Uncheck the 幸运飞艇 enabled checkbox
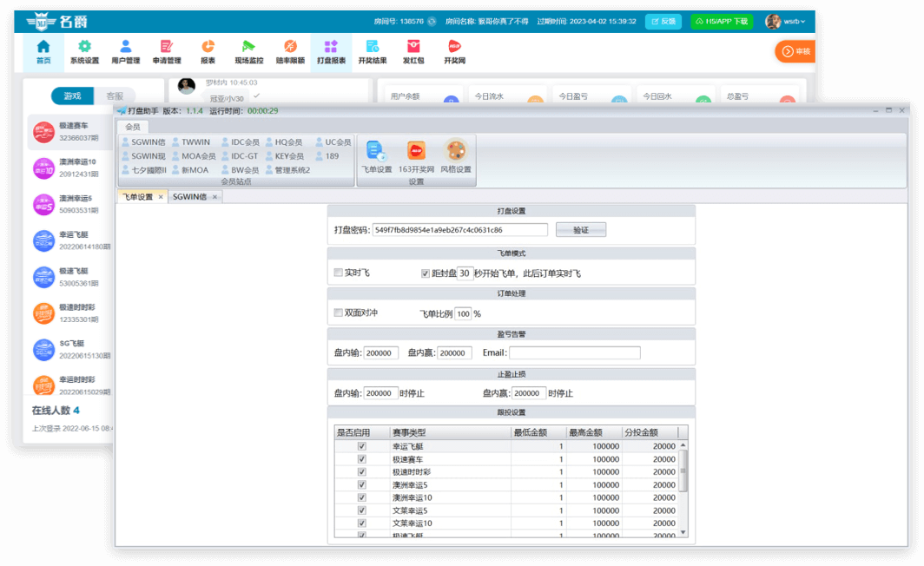Screen dimensions: 924x566 click(362, 446)
